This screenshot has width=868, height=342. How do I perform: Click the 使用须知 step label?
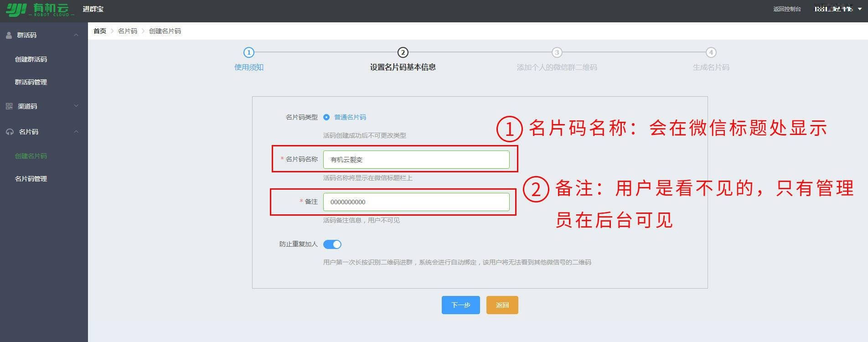[249, 67]
